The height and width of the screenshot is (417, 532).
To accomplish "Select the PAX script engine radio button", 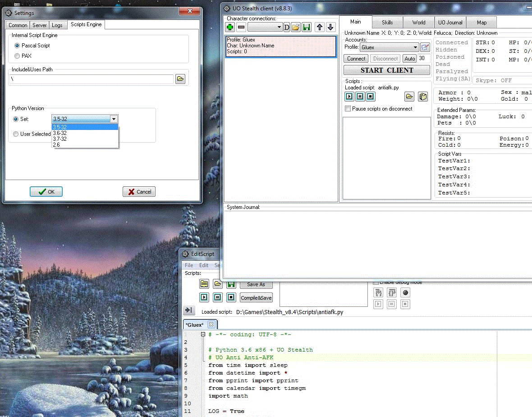I will (x=17, y=56).
